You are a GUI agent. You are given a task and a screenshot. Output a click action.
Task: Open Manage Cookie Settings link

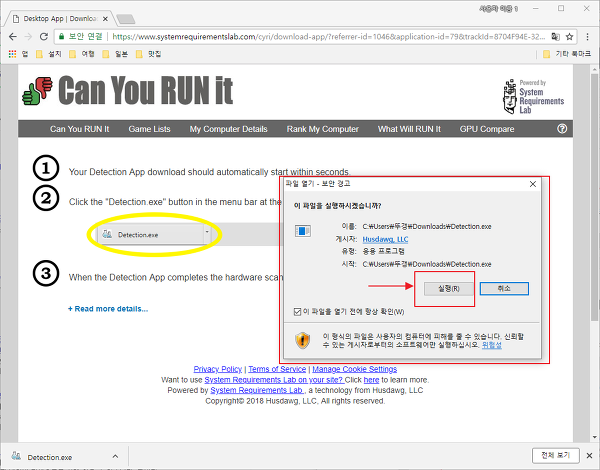355,369
